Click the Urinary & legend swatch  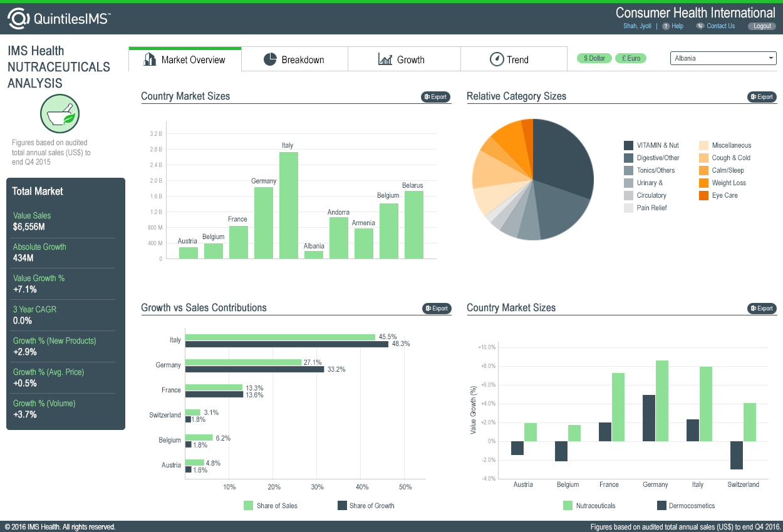click(x=628, y=183)
